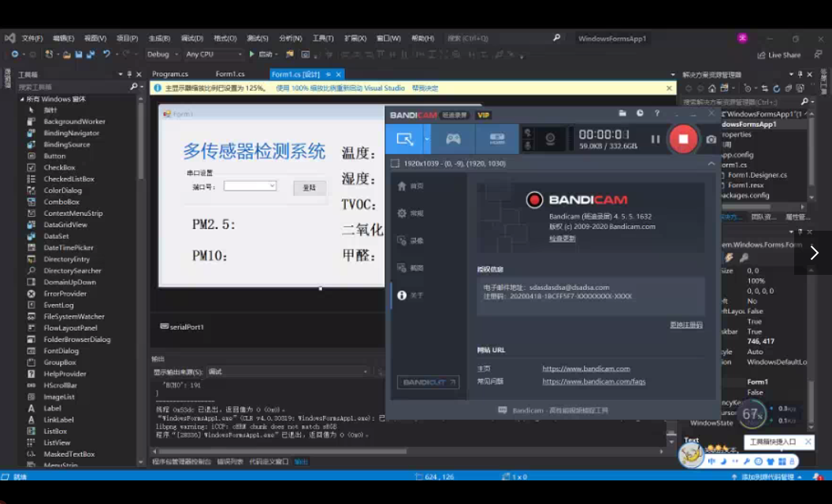
Task: Click the 搜索工具箱 search field
Action: pyautogui.click(x=73, y=87)
